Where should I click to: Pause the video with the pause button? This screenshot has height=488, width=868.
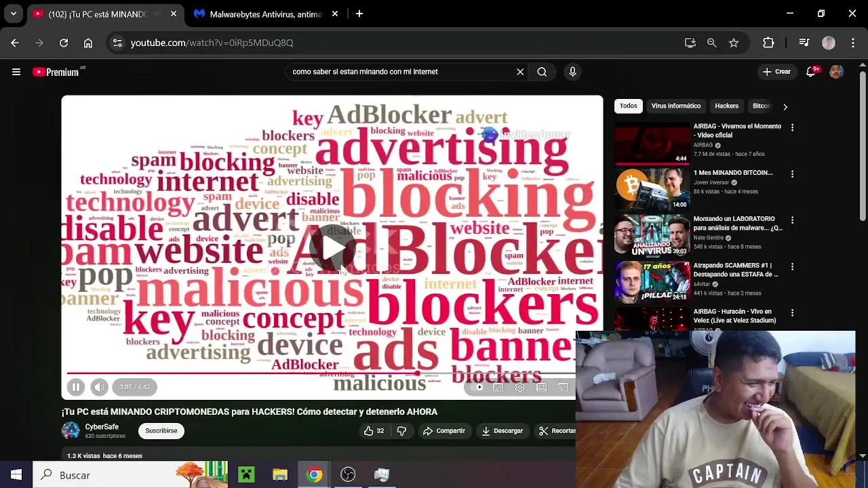tap(76, 387)
